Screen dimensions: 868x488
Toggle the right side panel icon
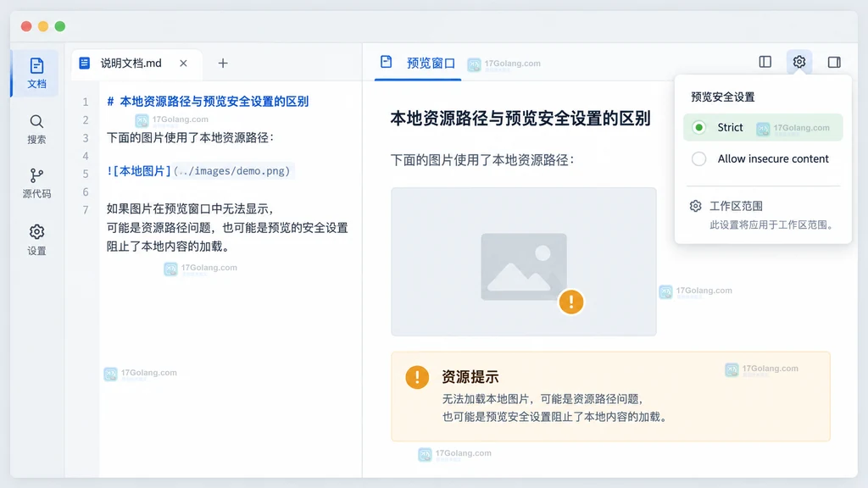[834, 62]
